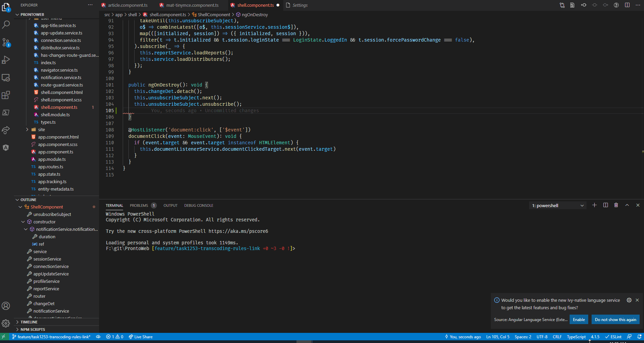
Task: Click the Explorer more actions ellipsis
Action: (x=90, y=5)
